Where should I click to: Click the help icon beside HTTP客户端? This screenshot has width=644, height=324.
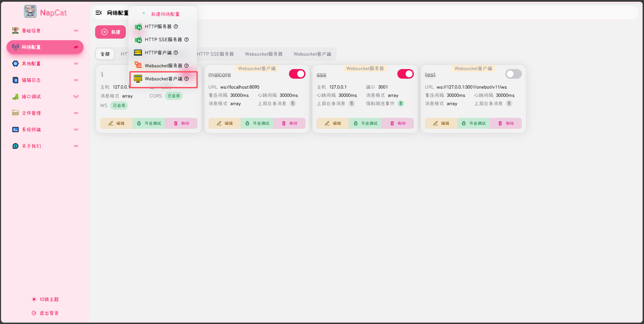176,53
